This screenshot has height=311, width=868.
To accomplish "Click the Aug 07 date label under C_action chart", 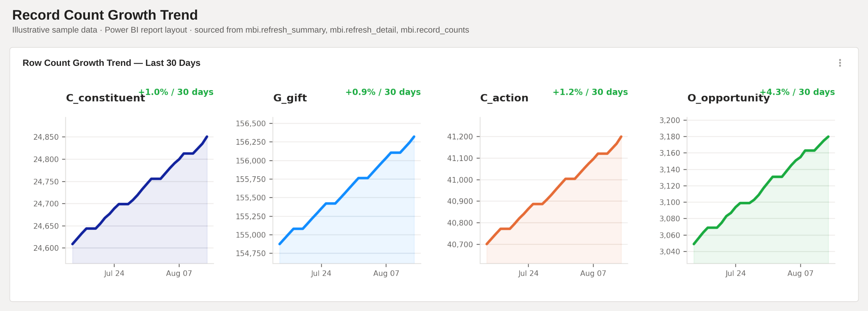I will [x=594, y=273].
